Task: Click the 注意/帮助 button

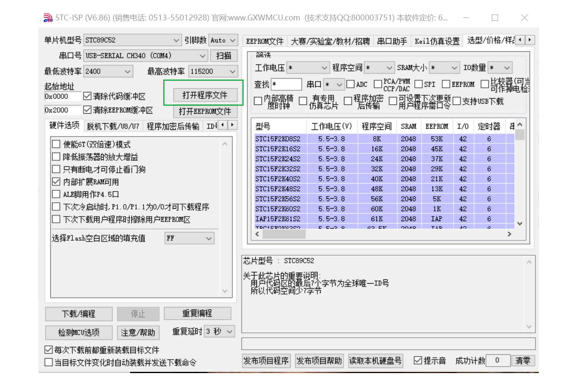Action: 138,332
